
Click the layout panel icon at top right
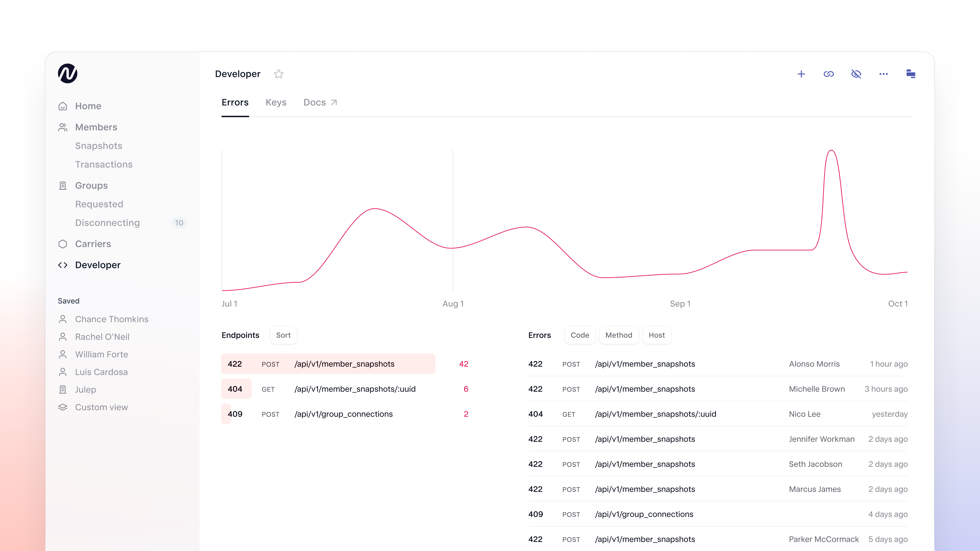pos(911,74)
